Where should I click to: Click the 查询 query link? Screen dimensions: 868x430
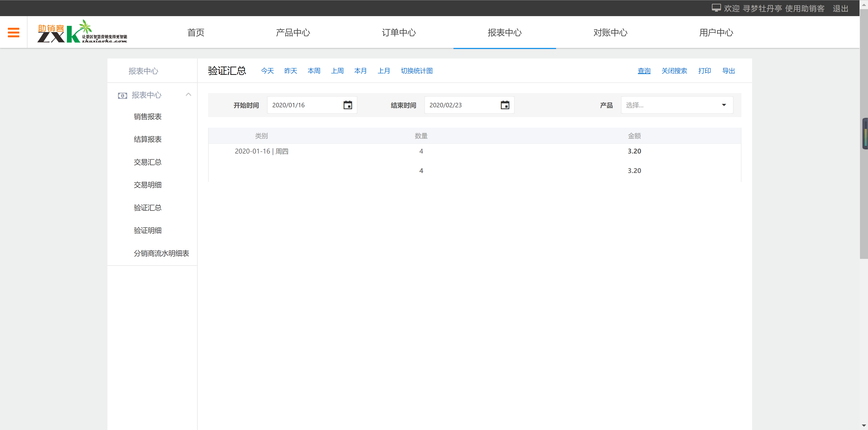pyautogui.click(x=644, y=71)
